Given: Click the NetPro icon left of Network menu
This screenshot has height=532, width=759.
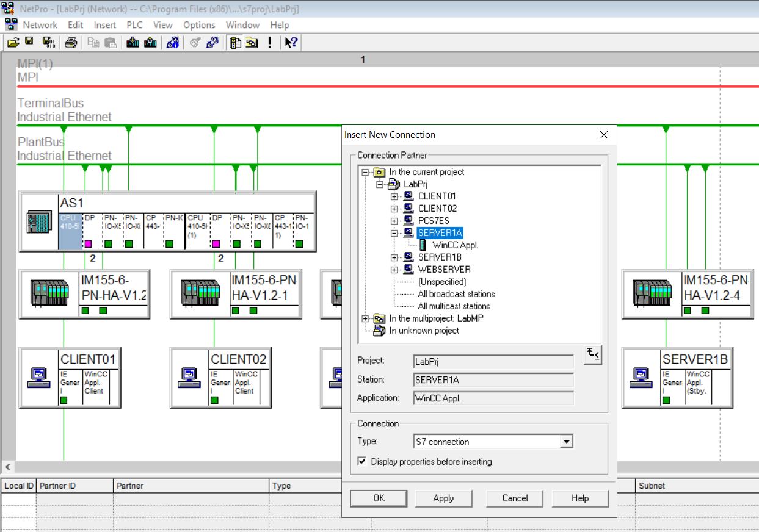Looking at the screenshot, I should 11,25.
